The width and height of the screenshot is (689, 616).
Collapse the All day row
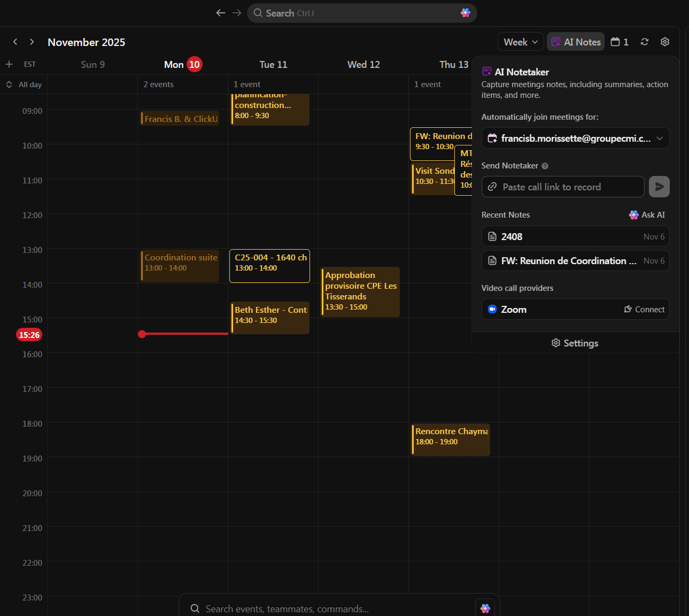point(9,84)
